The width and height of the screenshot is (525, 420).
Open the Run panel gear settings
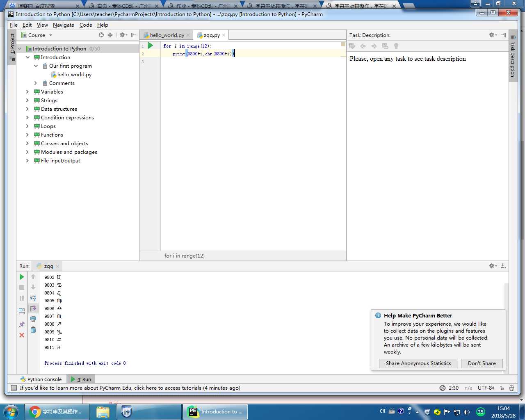pos(493,266)
